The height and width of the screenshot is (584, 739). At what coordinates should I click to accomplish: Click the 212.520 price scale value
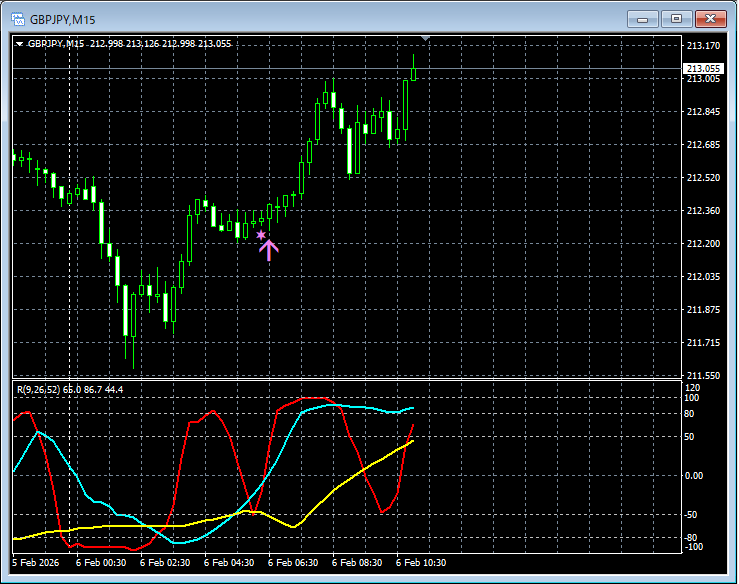703,178
